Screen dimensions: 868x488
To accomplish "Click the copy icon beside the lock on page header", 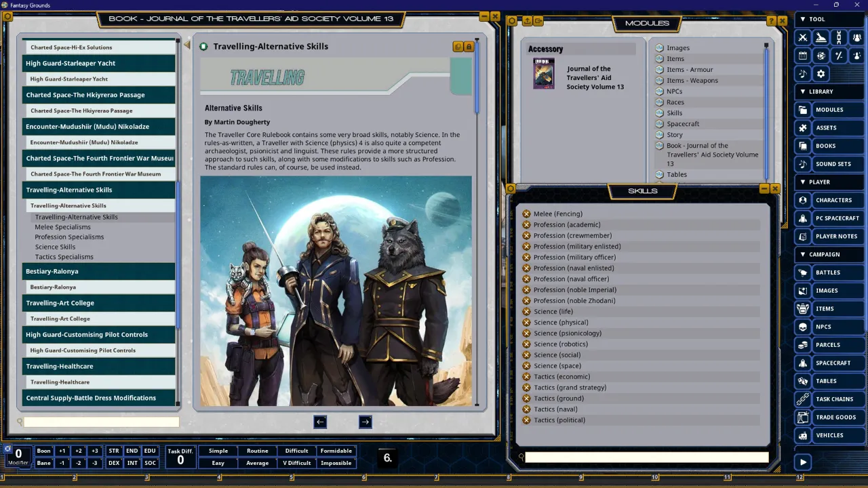I will tap(458, 46).
